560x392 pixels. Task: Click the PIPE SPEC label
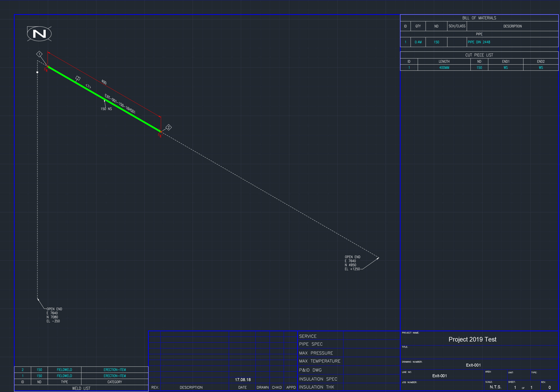pyautogui.click(x=311, y=344)
